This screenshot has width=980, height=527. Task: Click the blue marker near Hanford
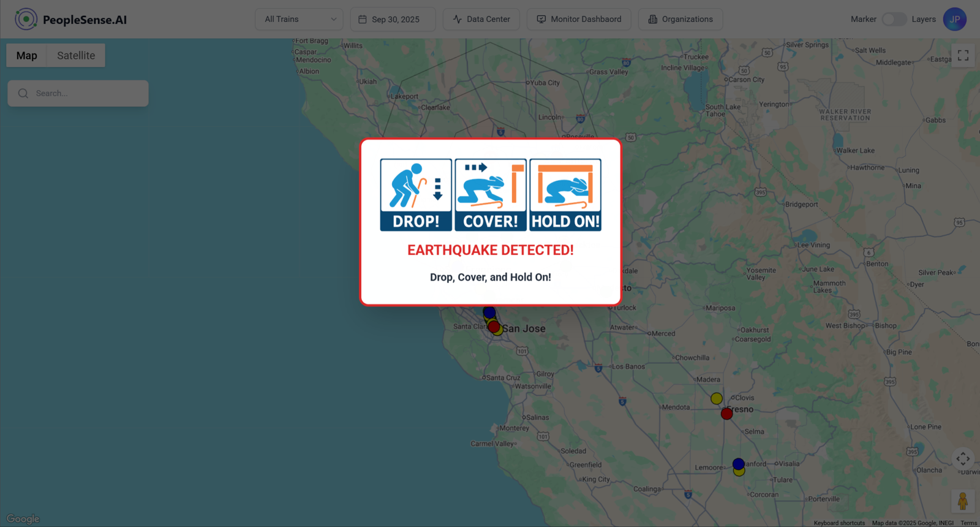(738, 464)
